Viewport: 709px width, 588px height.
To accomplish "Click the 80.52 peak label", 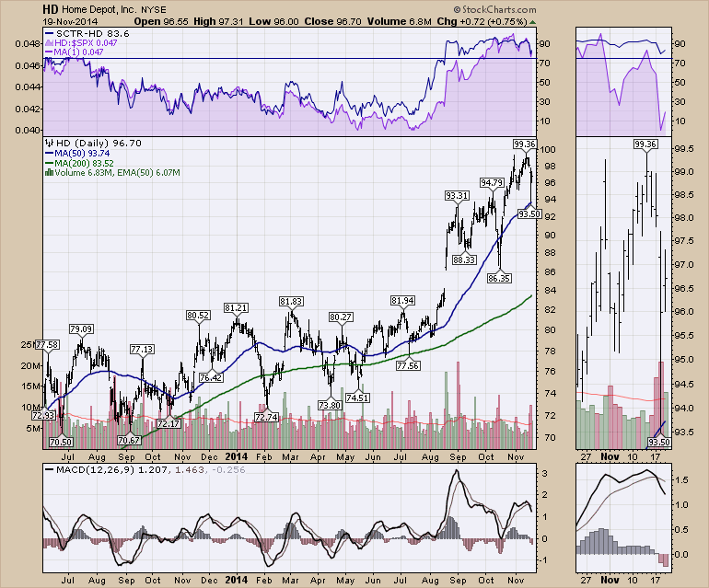I will coord(198,315).
